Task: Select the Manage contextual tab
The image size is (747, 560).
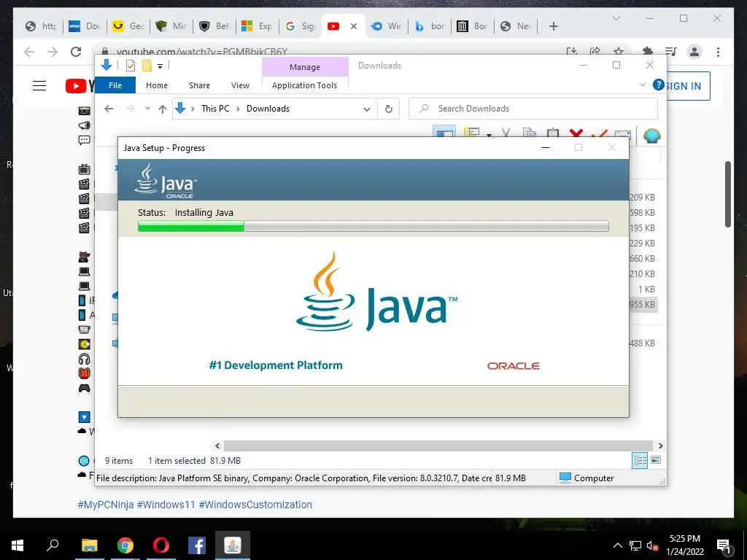Action: 305,67
